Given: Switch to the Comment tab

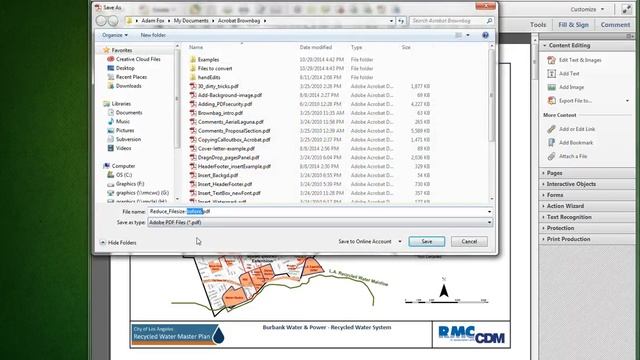Looking at the screenshot, I should (x=615, y=25).
